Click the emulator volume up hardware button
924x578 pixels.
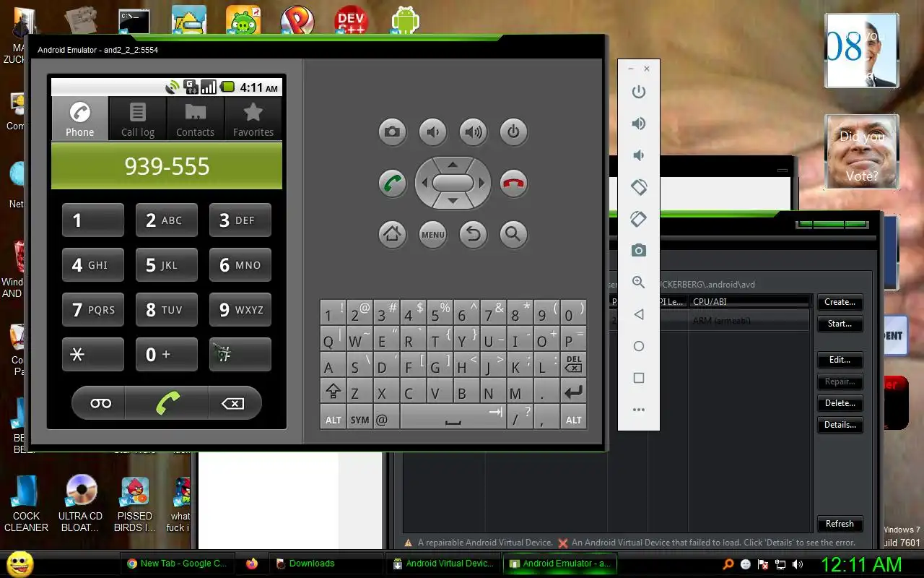pos(473,131)
